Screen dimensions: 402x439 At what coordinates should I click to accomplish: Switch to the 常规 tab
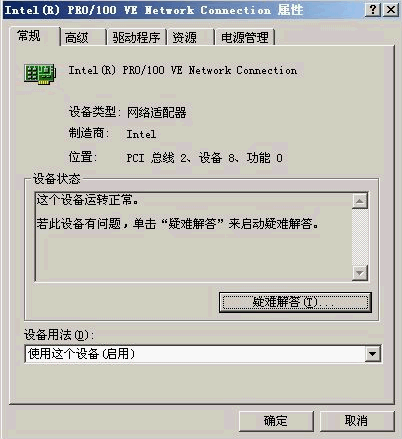[x=29, y=36]
